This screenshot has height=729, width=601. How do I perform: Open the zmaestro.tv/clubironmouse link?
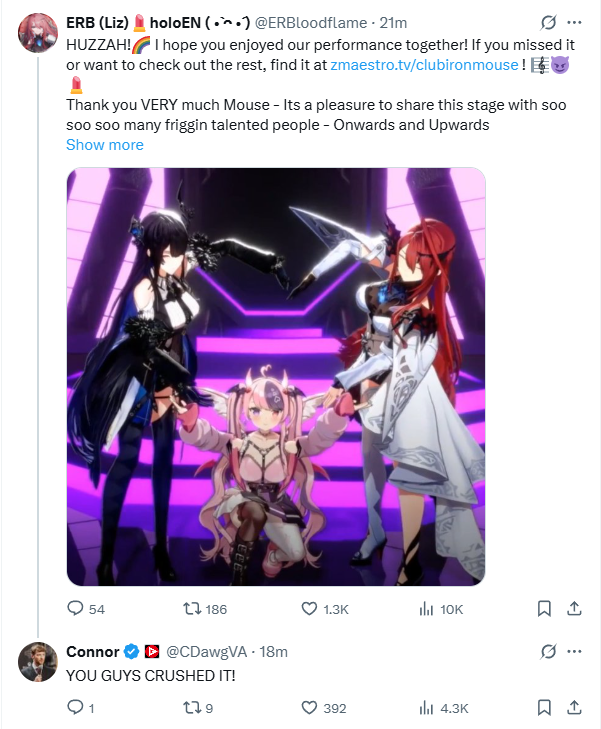click(x=424, y=65)
